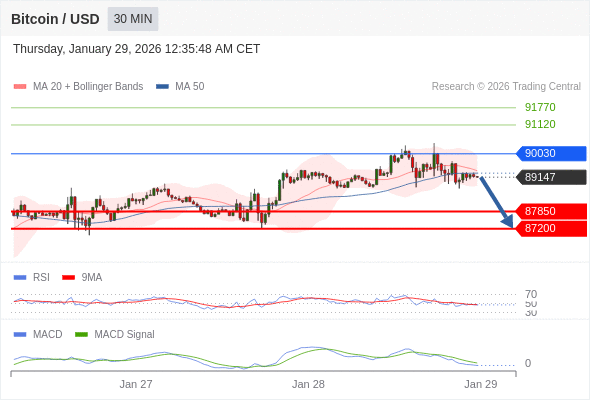590x400 pixels.
Task: Click the red 87850 support price tag
Action: tap(551, 211)
